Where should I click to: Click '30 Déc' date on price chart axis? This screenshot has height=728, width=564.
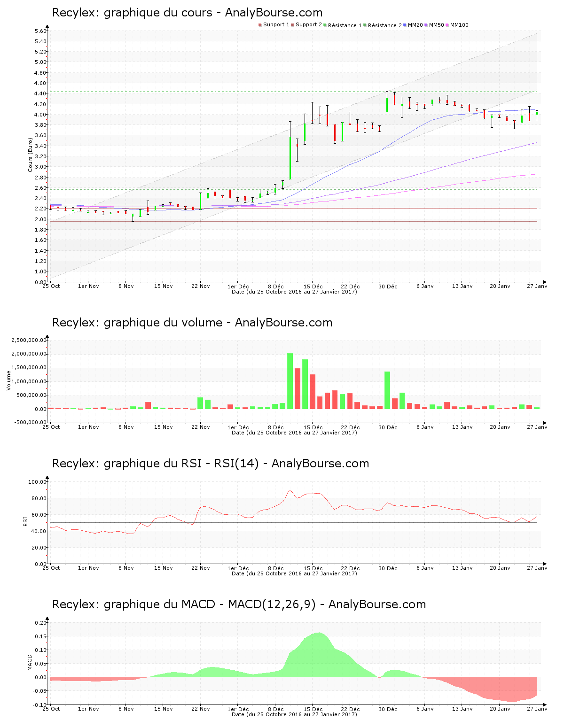coord(388,286)
